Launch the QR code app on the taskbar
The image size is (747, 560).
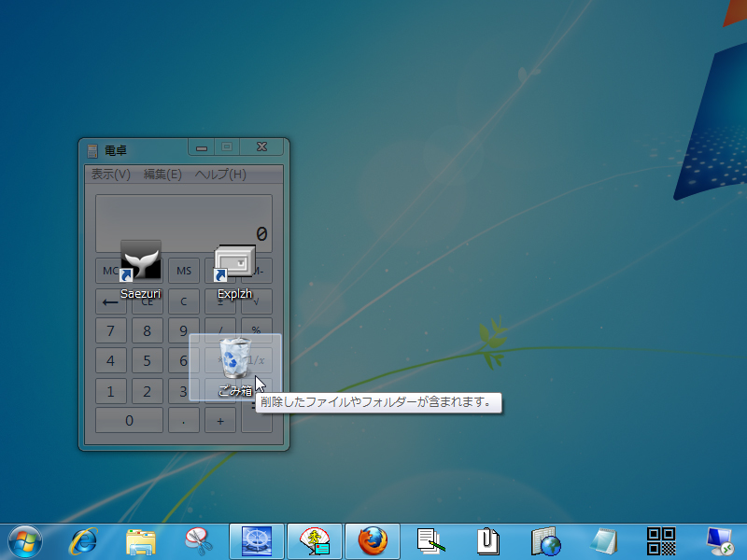[x=663, y=541]
